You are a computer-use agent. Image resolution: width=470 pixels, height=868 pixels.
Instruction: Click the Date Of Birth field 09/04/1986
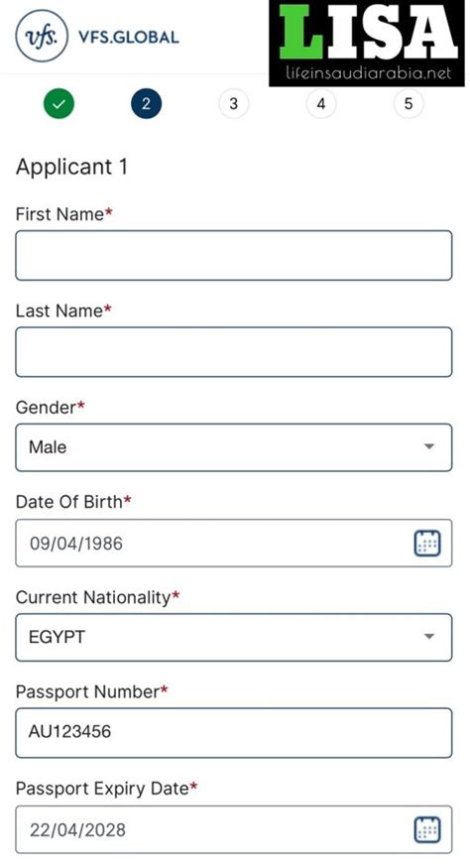[234, 543]
